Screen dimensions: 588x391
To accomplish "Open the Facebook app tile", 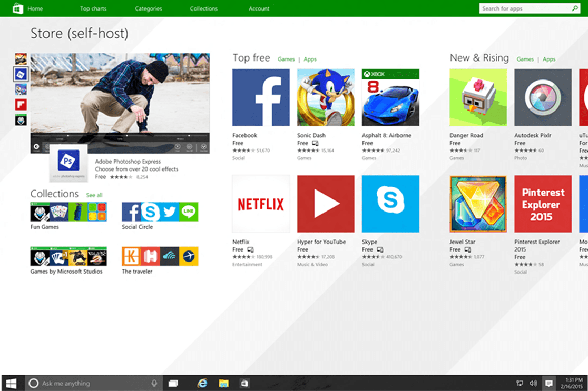I will tap(261, 97).
